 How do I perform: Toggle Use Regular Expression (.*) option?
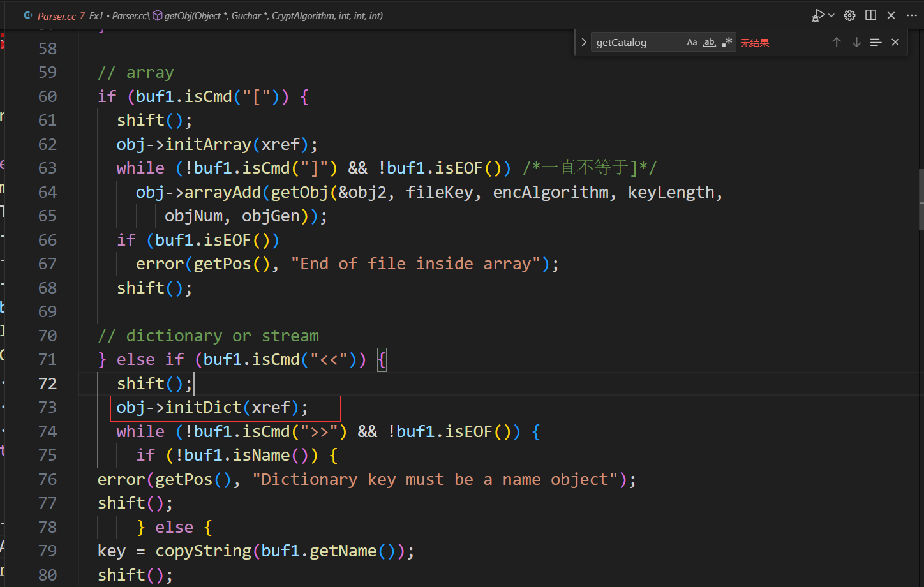click(727, 43)
